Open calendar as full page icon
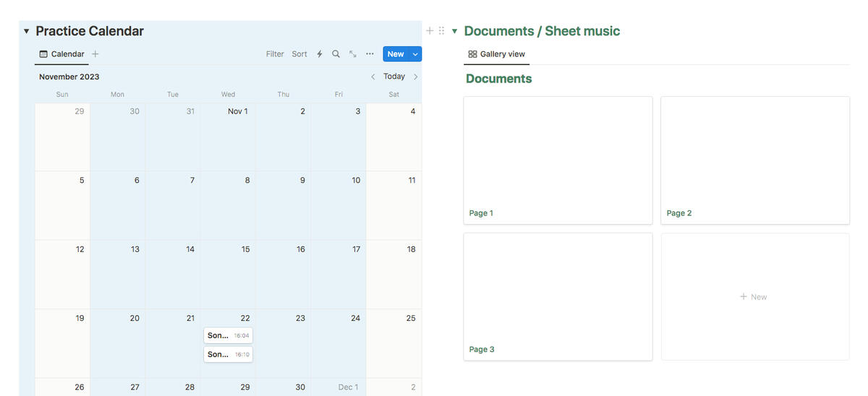Image resolution: width=868 pixels, height=396 pixels. (x=353, y=54)
